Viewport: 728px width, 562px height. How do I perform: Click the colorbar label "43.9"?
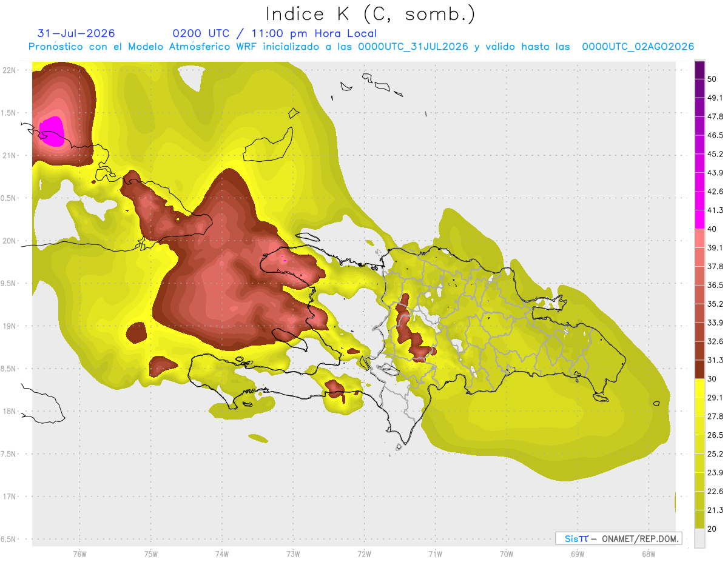715,173
